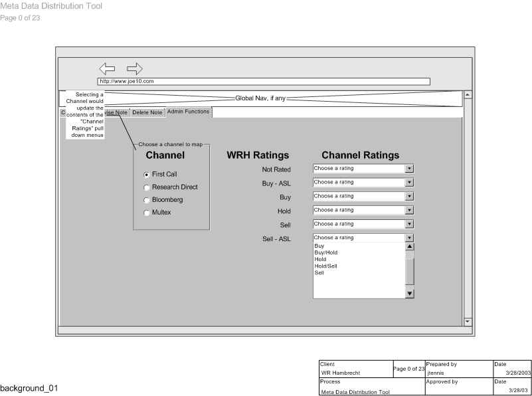Open Not Rated channel rating dropdown
This screenshot has height=396, width=532.
[x=410, y=169]
